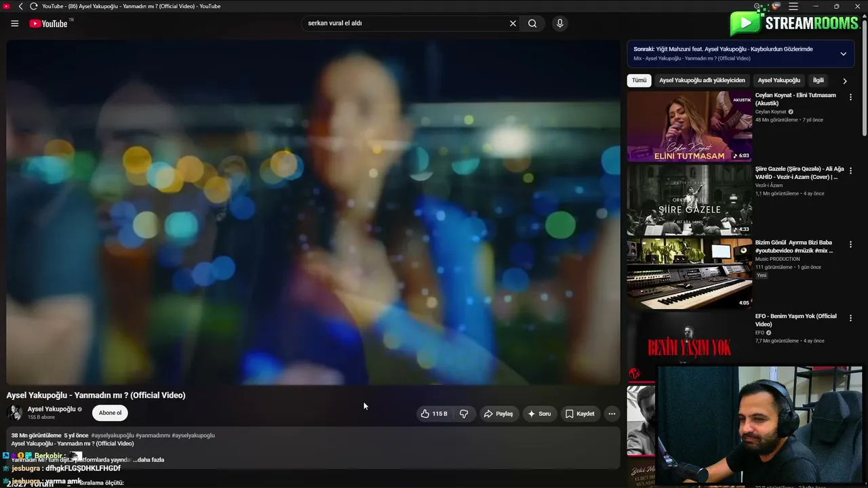The image size is (868, 488).
Task: Click the #ayselyakupoğlu hashtag
Action: (113, 435)
